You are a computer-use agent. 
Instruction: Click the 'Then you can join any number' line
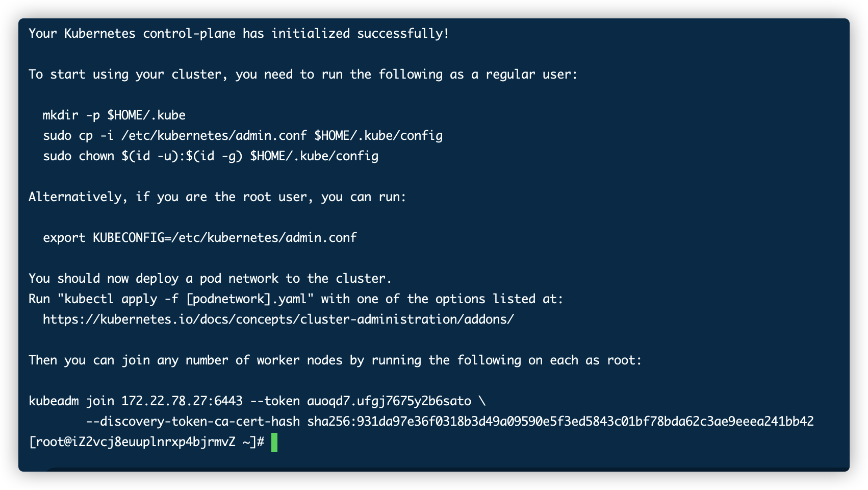coord(335,360)
